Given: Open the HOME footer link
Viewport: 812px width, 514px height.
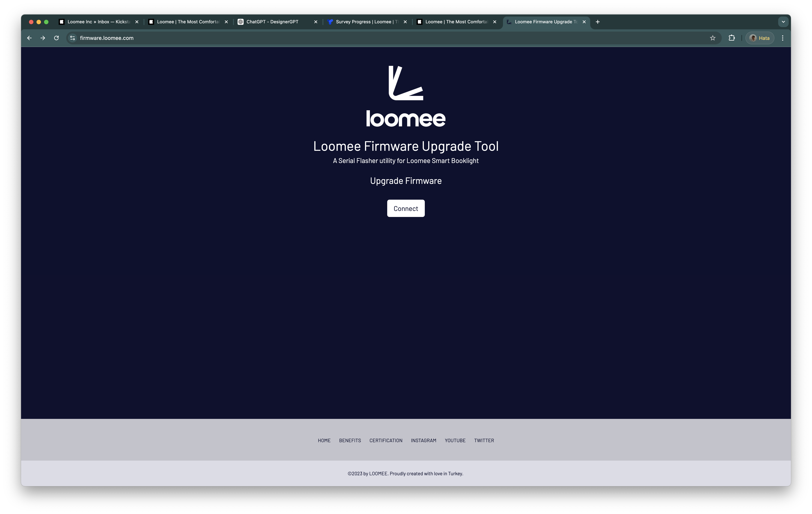Looking at the screenshot, I should [x=324, y=440].
